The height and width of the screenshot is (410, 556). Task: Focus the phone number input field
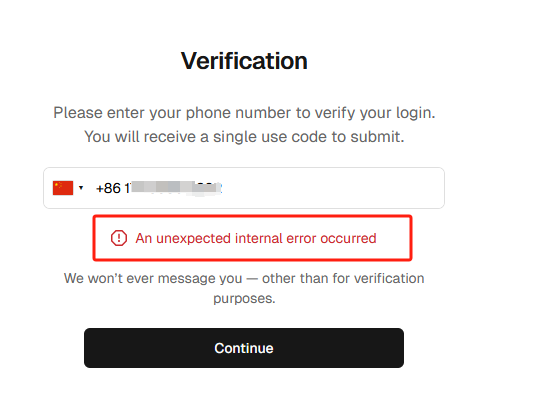(244, 188)
